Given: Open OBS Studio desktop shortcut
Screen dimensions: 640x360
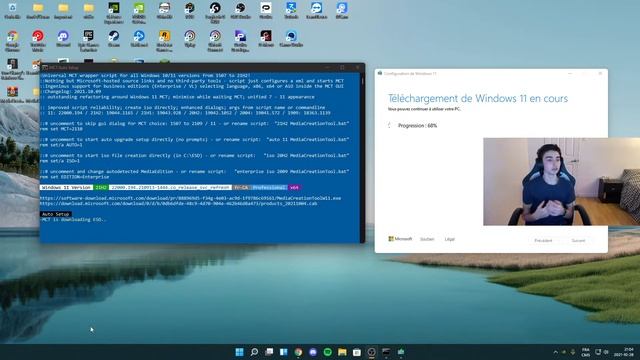Looking at the screenshot, I should coord(240,11).
